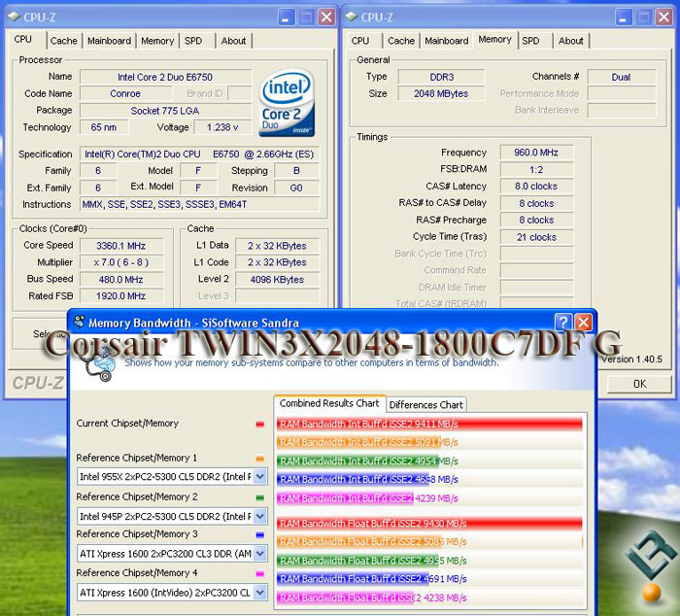Viewport: 680px width, 616px height.
Task: Close the right CPU-Z window
Action: [x=663, y=17]
